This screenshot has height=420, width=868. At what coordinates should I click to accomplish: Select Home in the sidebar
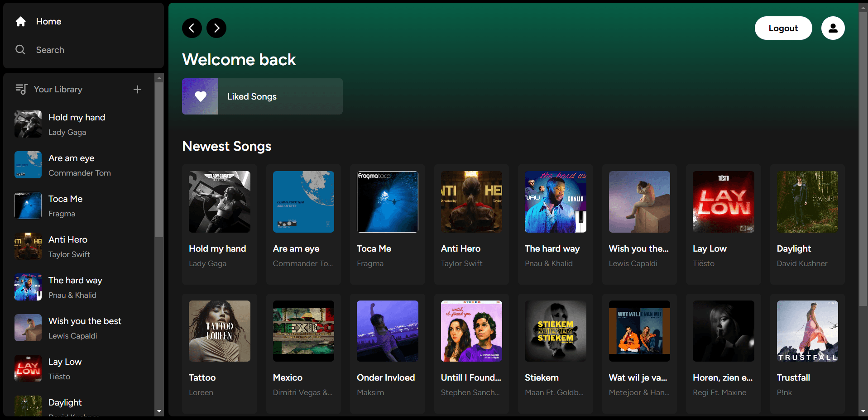(x=48, y=21)
